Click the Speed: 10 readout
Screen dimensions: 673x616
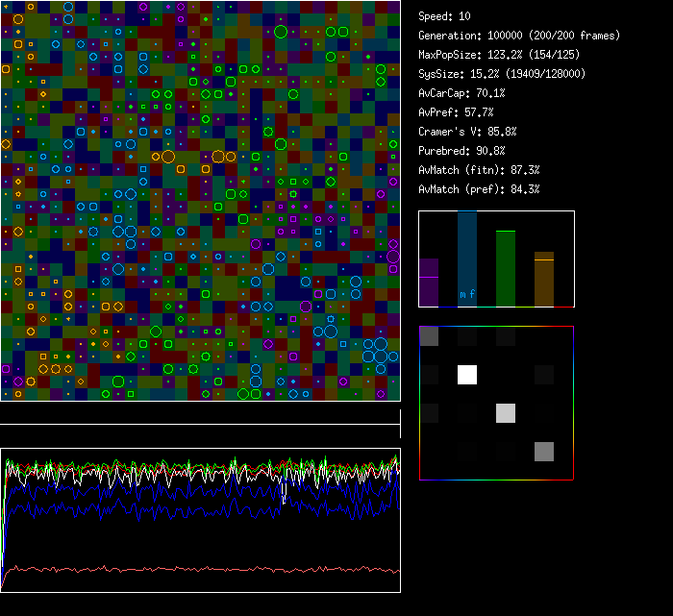445,16
